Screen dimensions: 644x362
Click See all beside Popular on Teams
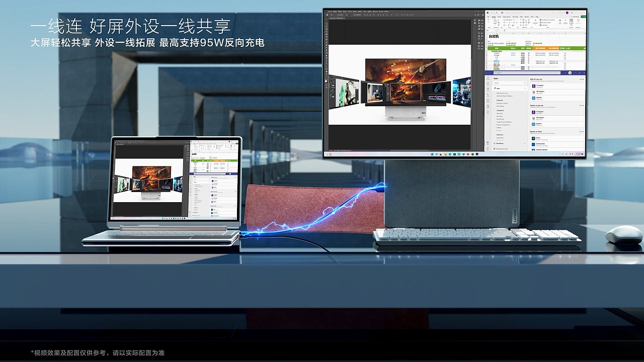pyautogui.click(x=582, y=132)
